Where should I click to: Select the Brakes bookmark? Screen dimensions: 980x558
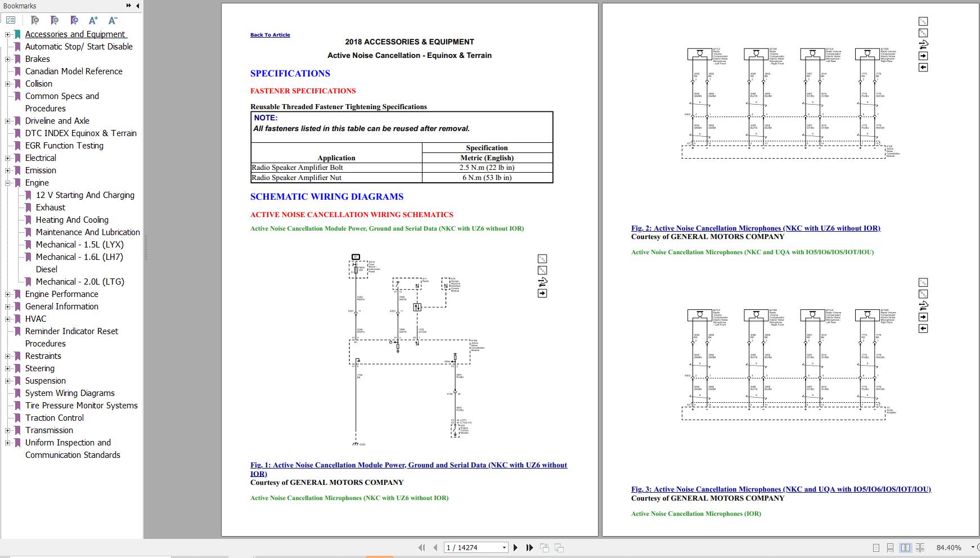pos(37,58)
